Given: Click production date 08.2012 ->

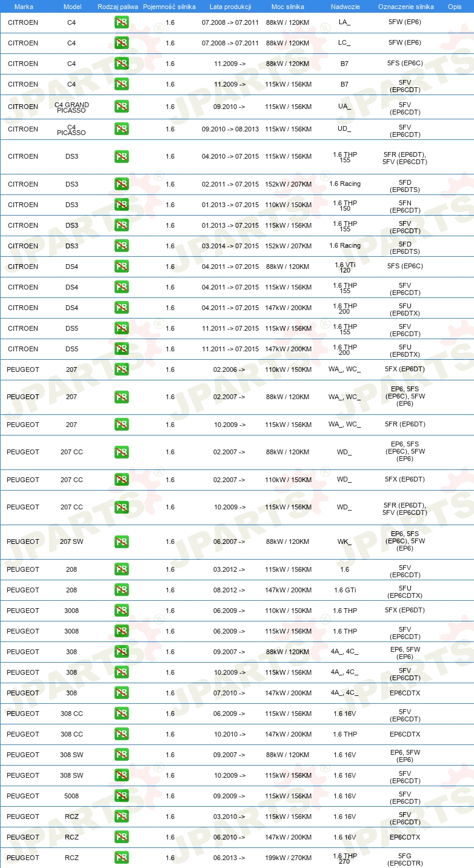Looking at the screenshot, I should pyautogui.click(x=230, y=590).
